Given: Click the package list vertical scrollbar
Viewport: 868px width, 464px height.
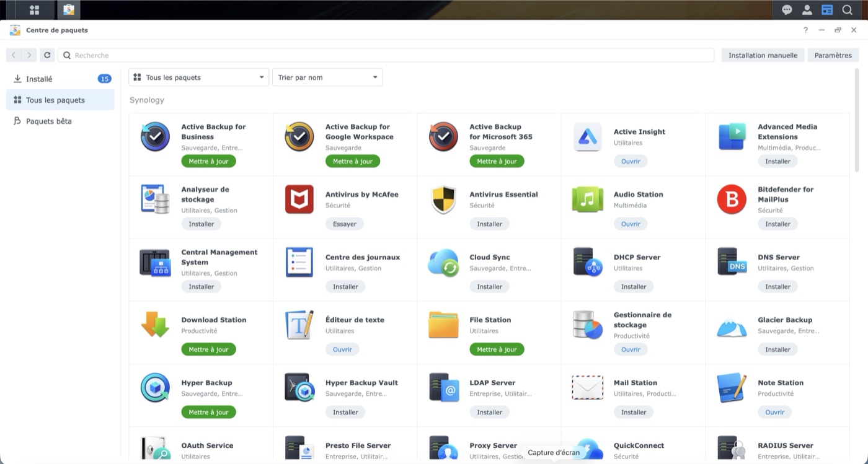Looking at the screenshot, I should [858, 121].
